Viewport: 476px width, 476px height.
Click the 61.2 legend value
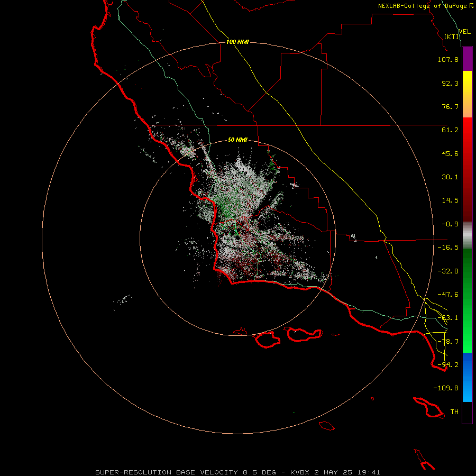450,130
